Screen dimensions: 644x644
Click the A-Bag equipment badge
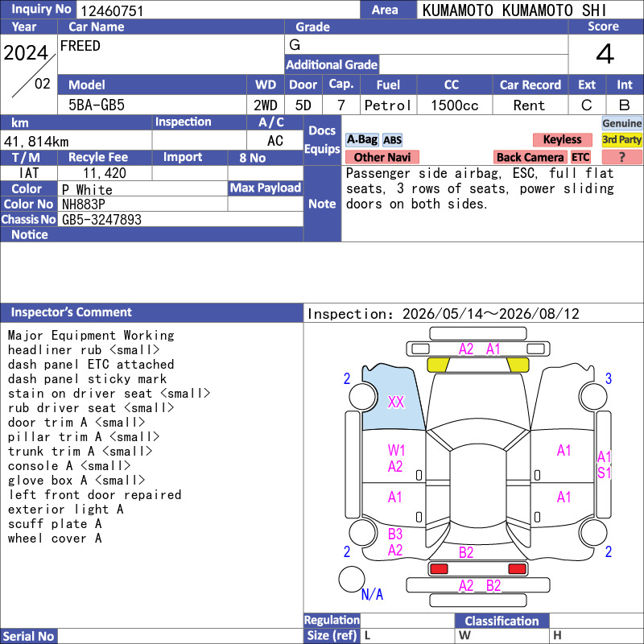pos(361,139)
